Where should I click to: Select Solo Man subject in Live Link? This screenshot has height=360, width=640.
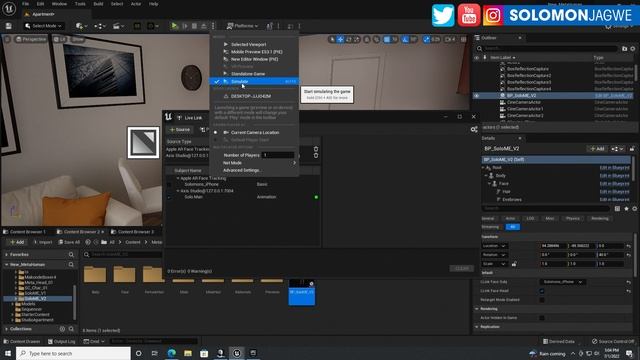(x=193, y=197)
